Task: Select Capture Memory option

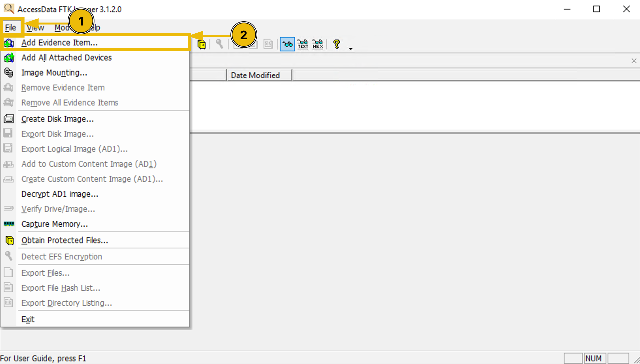Action: (x=95, y=224)
